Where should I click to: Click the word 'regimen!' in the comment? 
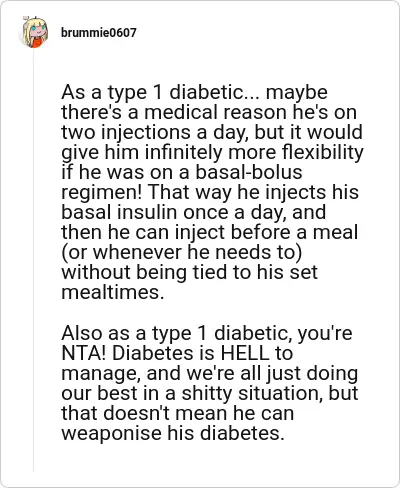click(101, 193)
